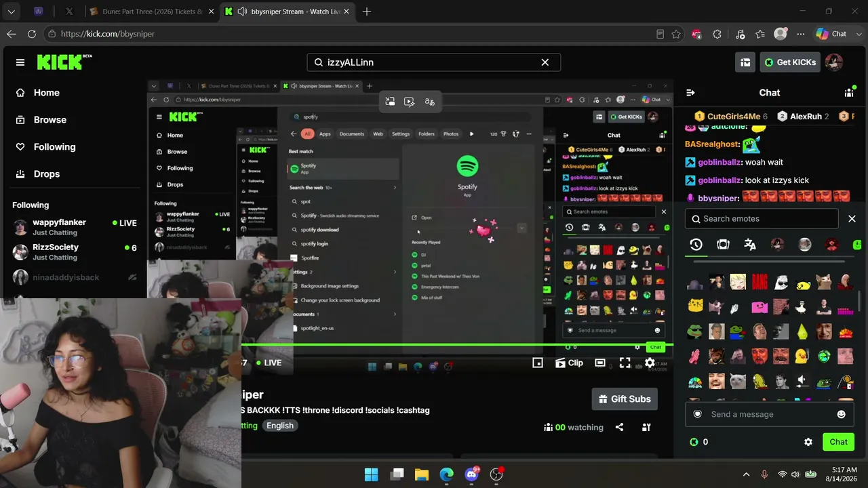Reload the Kick page
The width and height of the screenshot is (868, 488).
pos(32,34)
